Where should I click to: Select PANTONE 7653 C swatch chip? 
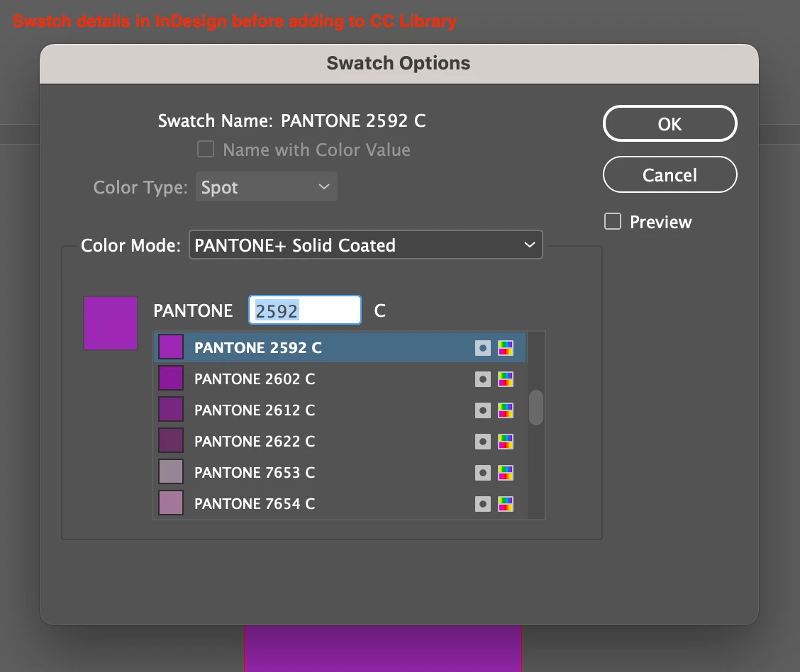click(x=171, y=472)
